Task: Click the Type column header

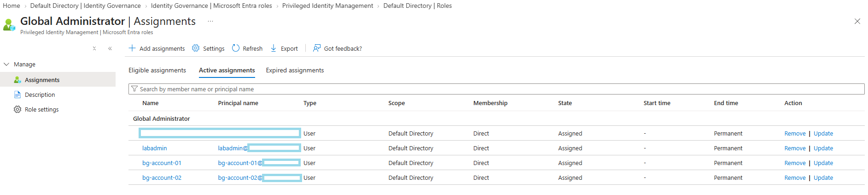Action: 309,103
